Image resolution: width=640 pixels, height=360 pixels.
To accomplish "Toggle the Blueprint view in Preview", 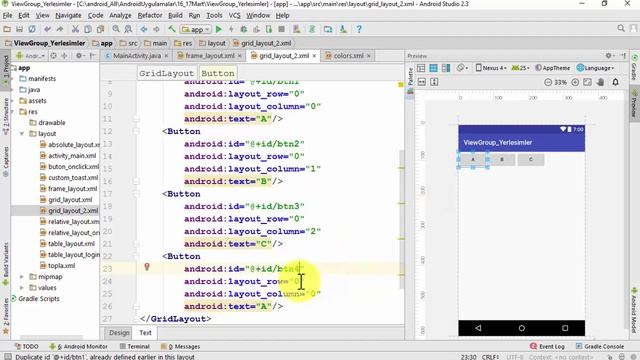I will point(433,68).
